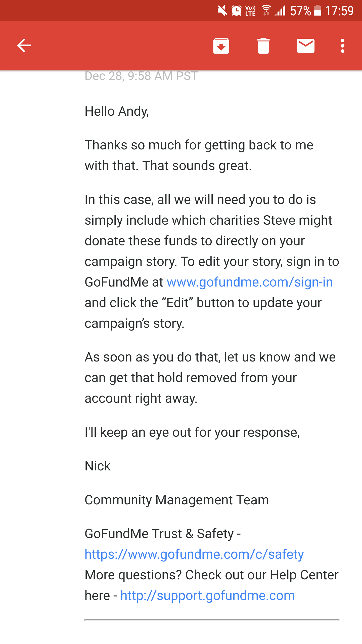Tap the Wi-Fi signal status icon
Viewport: 362px width, 644px height.
pyautogui.click(x=266, y=11)
